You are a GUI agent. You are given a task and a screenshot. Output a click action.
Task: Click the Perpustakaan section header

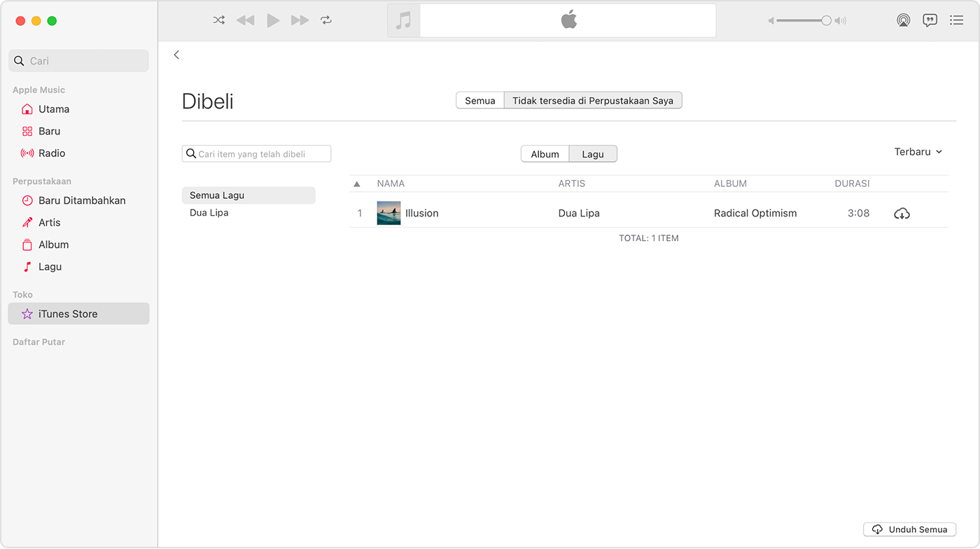[42, 181]
